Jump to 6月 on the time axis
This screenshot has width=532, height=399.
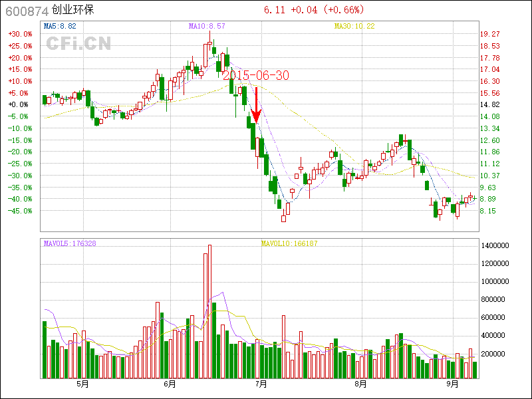tap(170, 384)
